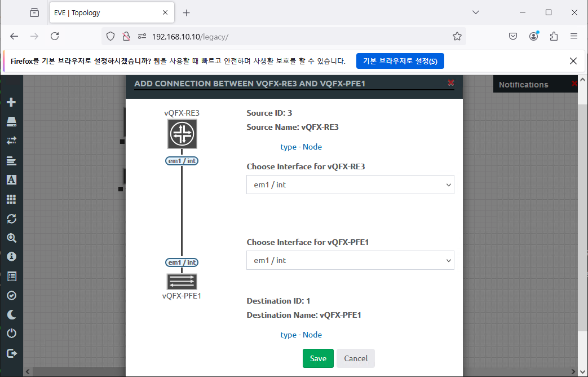
Task: Open the Status info sidebar icon
Action: click(x=11, y=256)
